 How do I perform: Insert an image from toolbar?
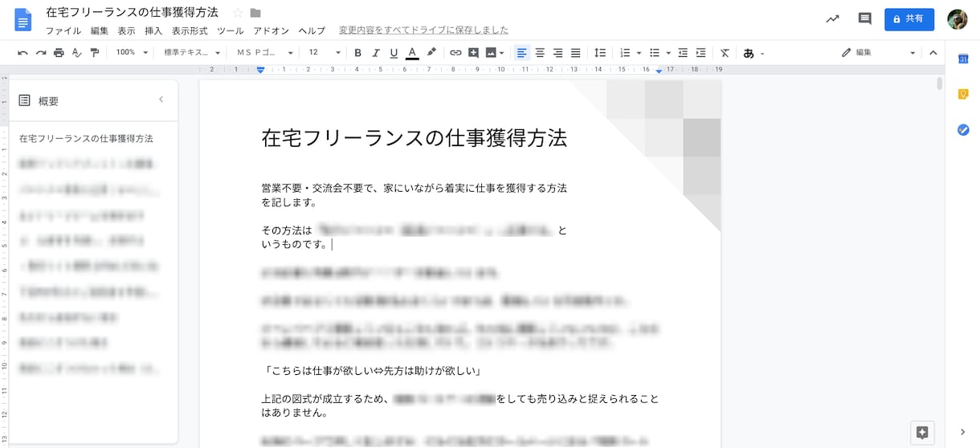[491, 53]
